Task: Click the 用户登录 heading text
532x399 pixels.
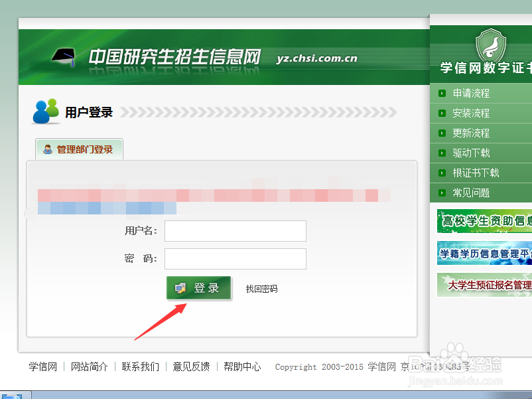Action: coord(89,112)
